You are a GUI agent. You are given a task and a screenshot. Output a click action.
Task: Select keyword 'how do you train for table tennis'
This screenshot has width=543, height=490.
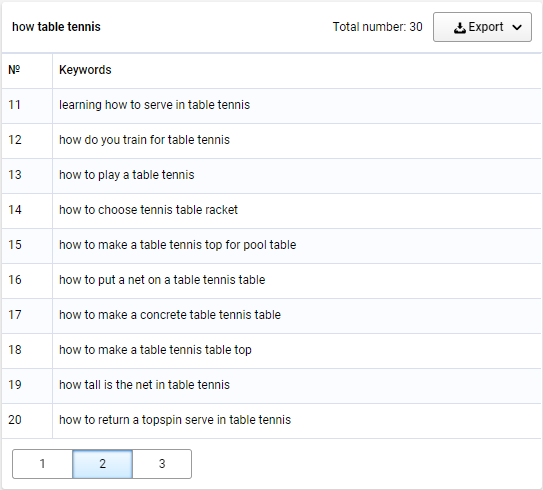(x=144, y=140)
